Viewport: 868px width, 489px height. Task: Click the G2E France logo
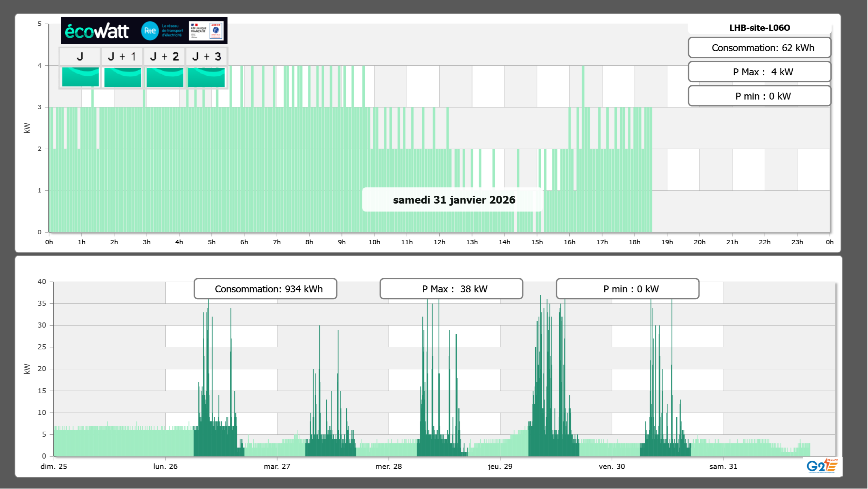coord(822,466)
